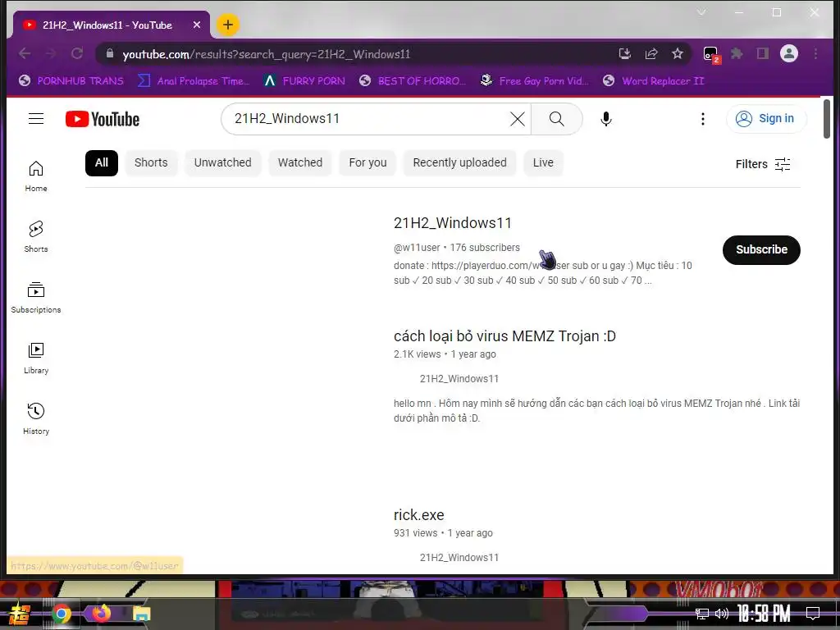Click the 931 views • 1 year ago text
Screen dimensions: 840x630
click(x=443, y=533)
